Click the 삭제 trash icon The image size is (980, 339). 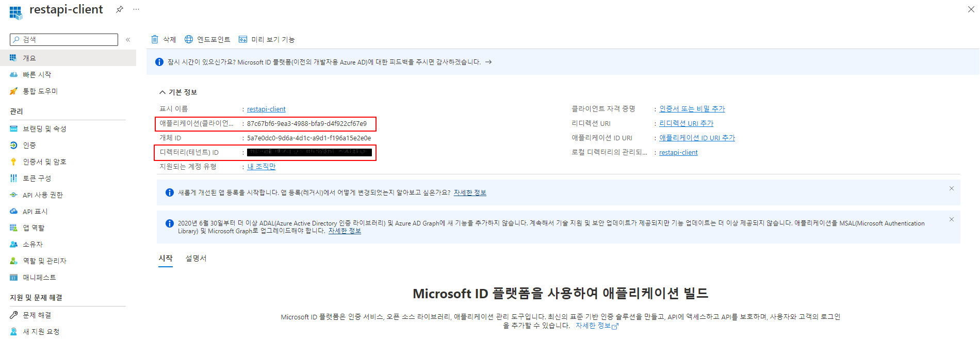tap(155, 39)
